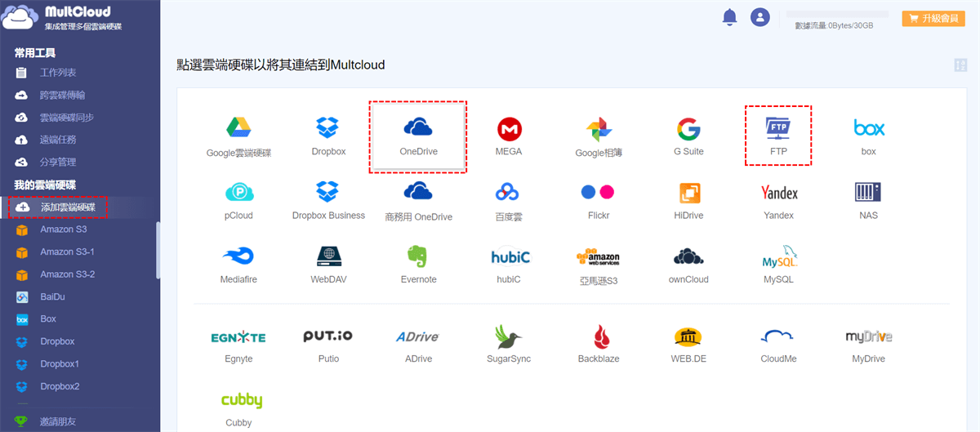Click the data traffic usage bar

[836, 15]
